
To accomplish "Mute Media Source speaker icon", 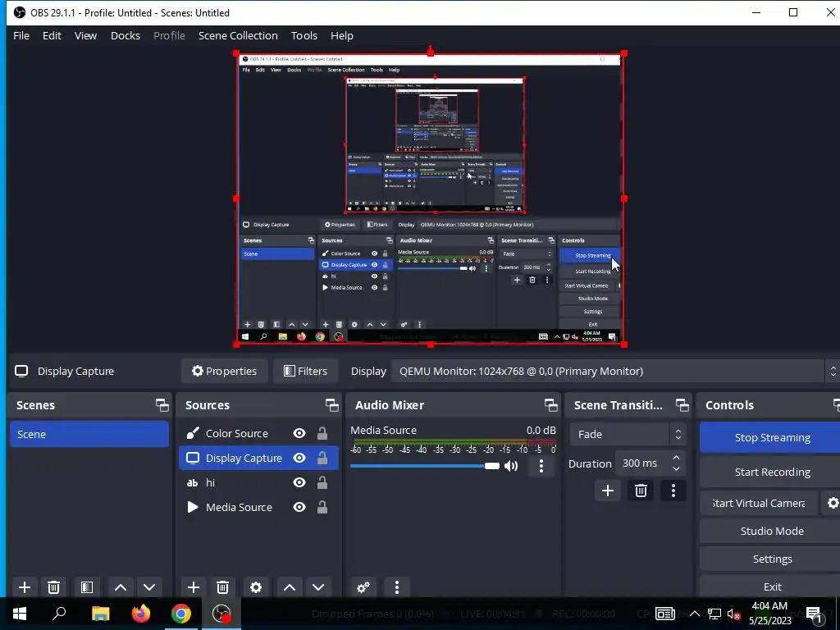I will tap(511, 466).
